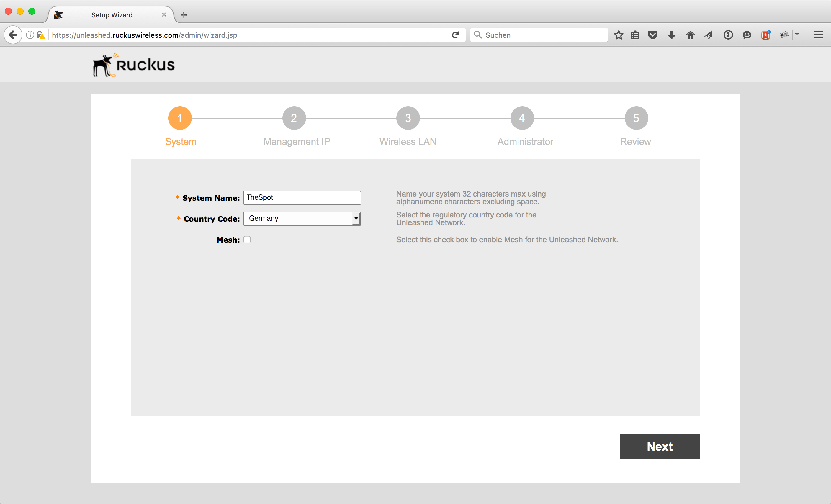Maximize the window with the green button
This screenshot has width=831, height=504.
coord(32,11)
